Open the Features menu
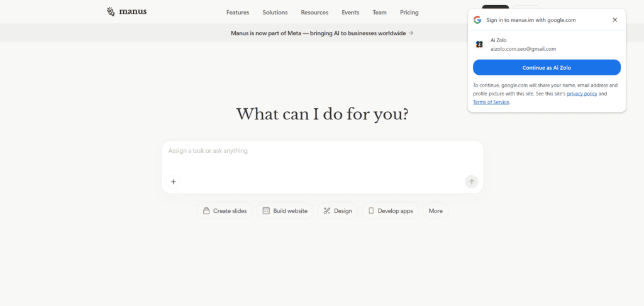 click(x=238, y=13)
